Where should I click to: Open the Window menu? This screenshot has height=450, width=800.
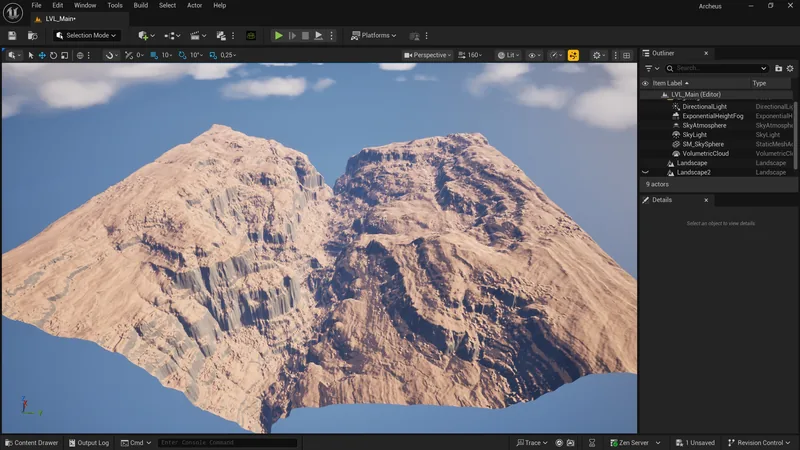tap(85, 5)
